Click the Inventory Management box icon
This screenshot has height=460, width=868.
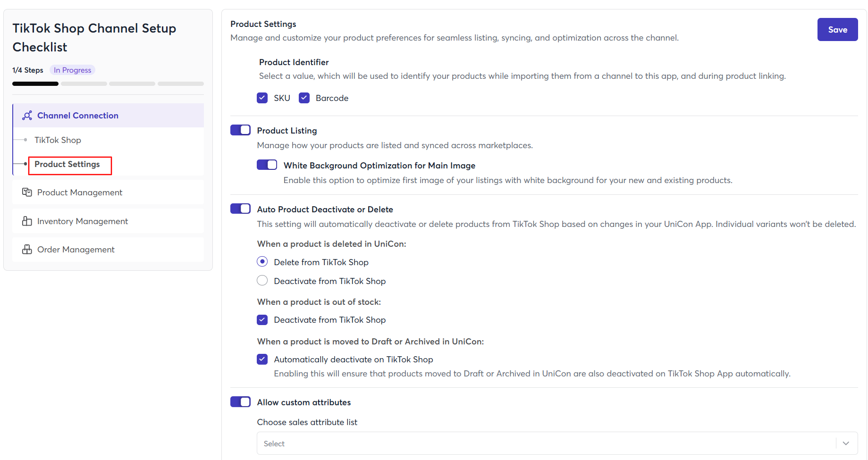coord(27,221)
